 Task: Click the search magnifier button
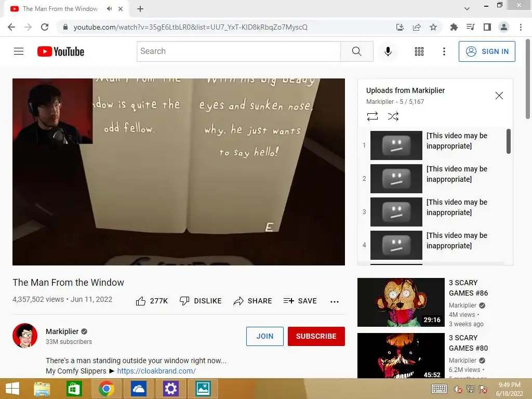356,51
